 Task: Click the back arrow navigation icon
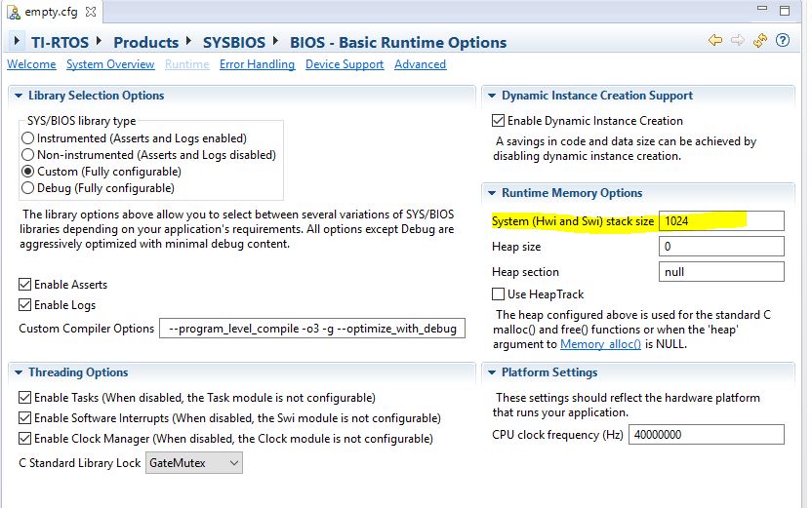click(x=715, y=41)
